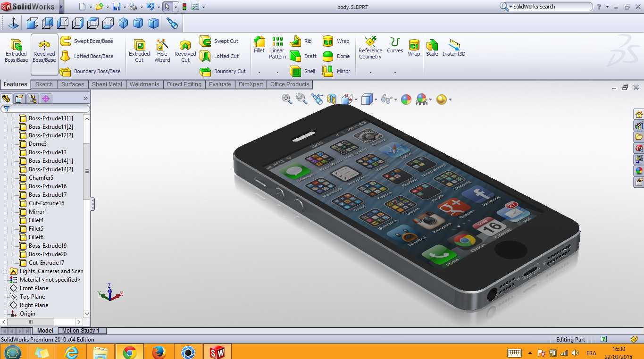Open the Fillet dropdown arrow
The width and height of the screenshot is (644, 359).
pyautogui.click(x=259, y=72)
